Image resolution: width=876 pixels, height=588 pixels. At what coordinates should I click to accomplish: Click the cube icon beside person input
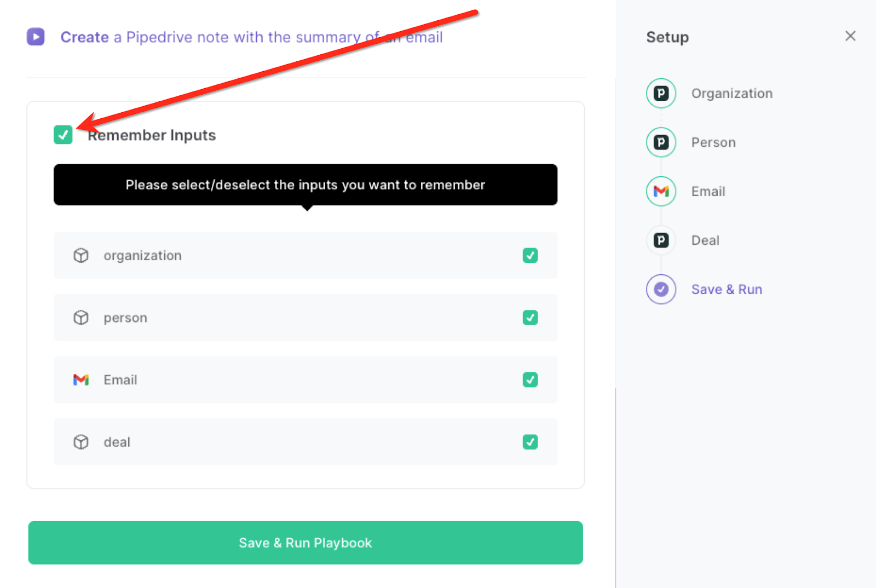(x=80, y=318)
